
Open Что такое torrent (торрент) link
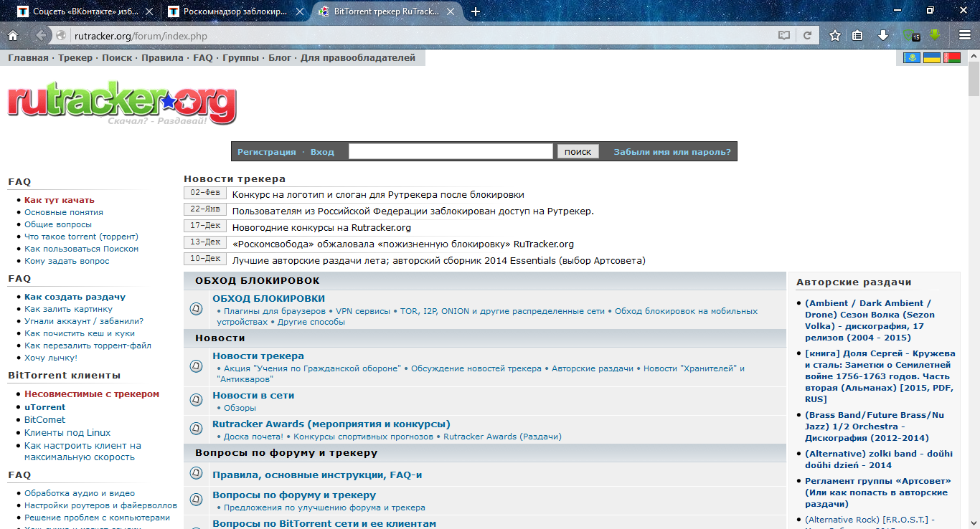click(81, 237)
